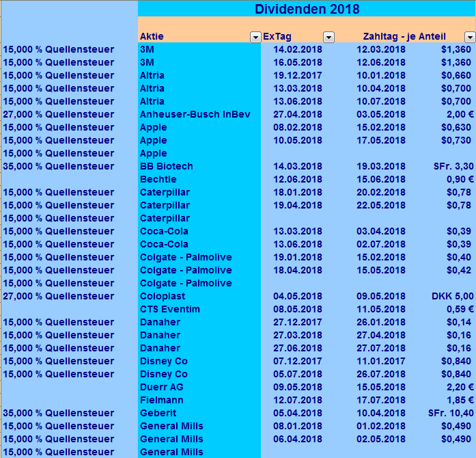This screenshot has height=458, width=476.
Task: Click the ExTag date 07.12.2017
Action: (298, 361)
